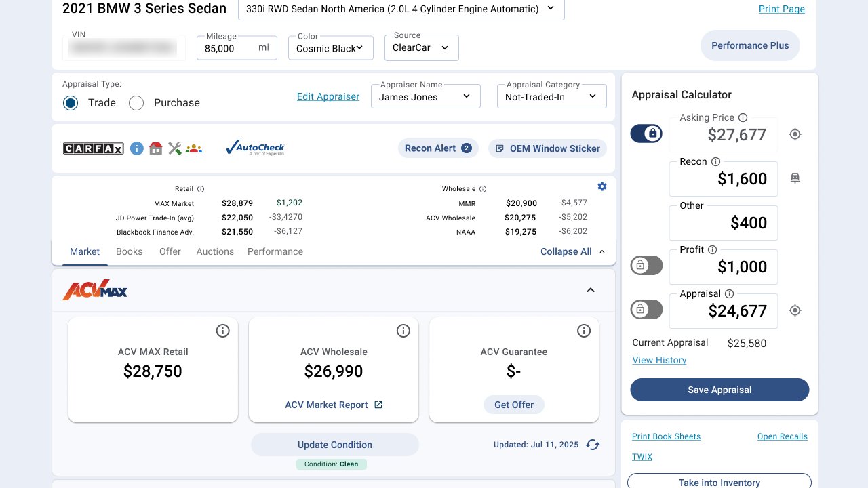Click the multi-owner people icon

coord(194,148)
